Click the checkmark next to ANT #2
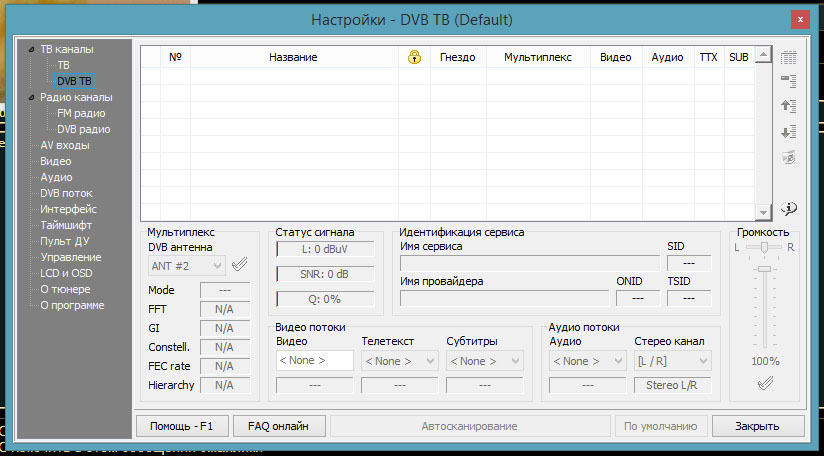 pyautogui.click(x=239, y=265)
